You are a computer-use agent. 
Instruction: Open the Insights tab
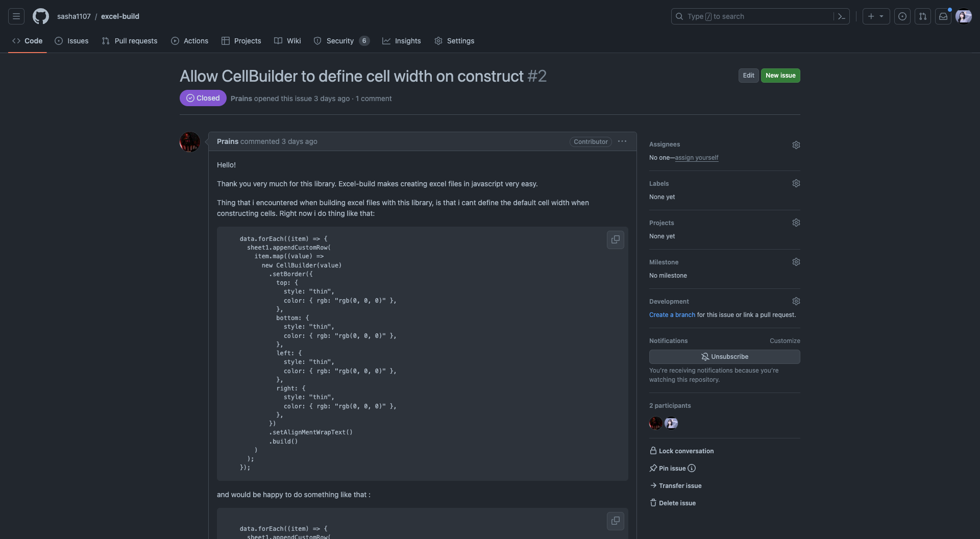coord(402,41)
